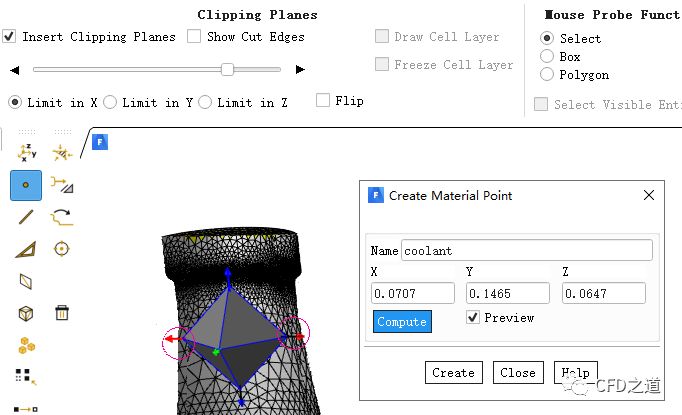Click the blue top arrow handle on mesh

[x=228, y=274]
